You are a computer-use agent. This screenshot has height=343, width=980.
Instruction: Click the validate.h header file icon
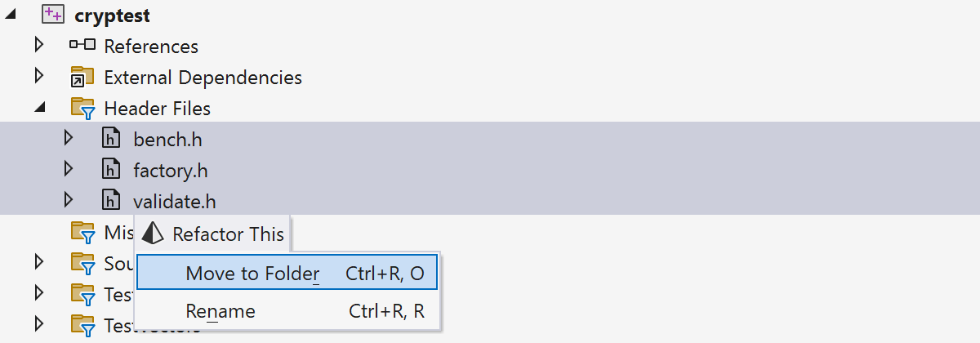(x=112, y=201)
